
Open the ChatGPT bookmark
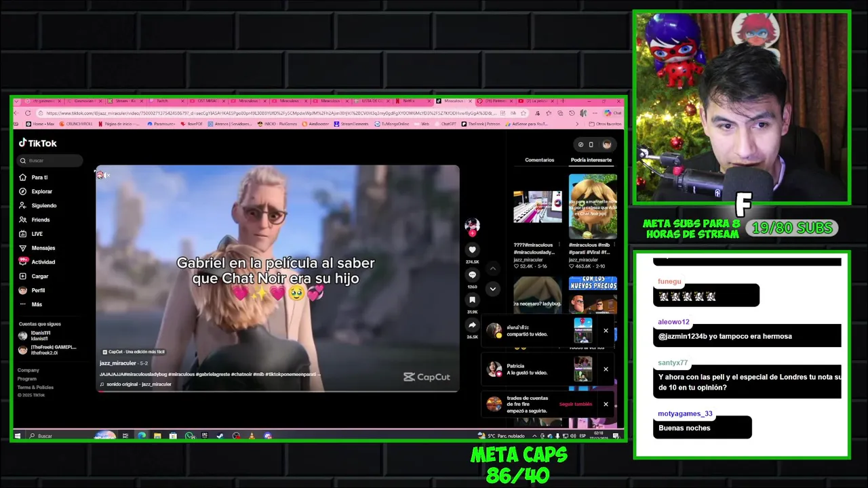pos(446,124)
